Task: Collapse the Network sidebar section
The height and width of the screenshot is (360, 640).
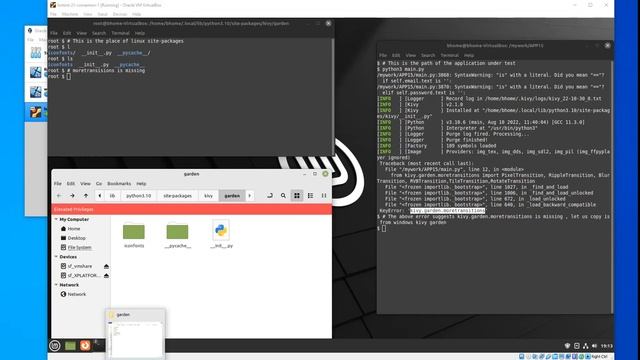Action: tap(56, 285)
